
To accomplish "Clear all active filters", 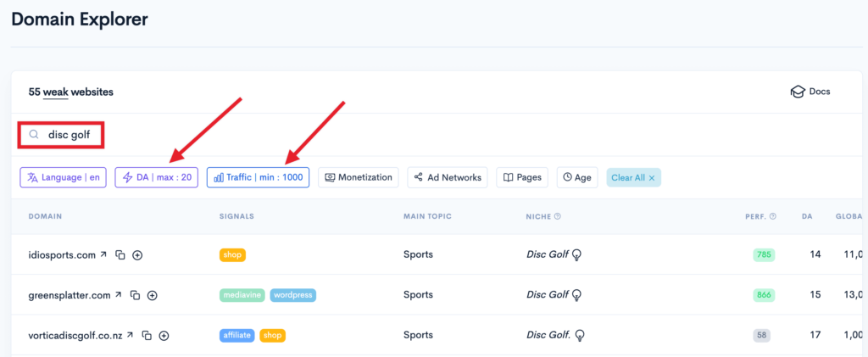I will point(633,177).
